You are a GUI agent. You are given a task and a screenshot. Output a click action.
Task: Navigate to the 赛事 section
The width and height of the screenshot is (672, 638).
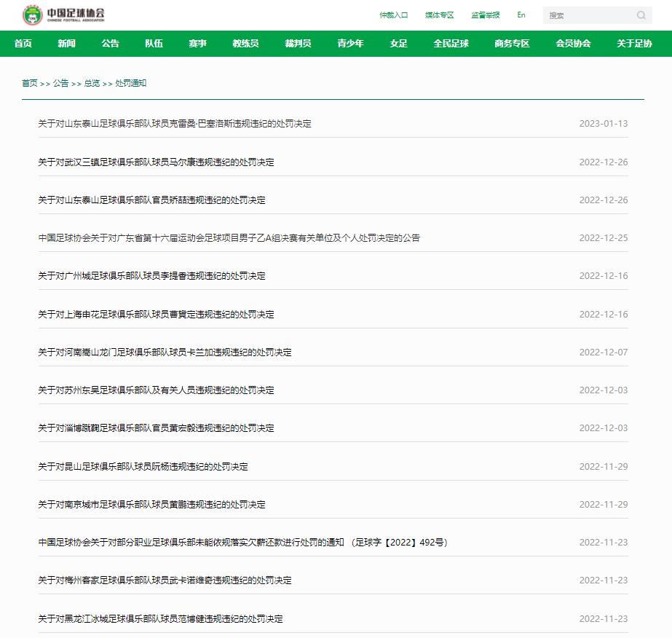point(197,44)
